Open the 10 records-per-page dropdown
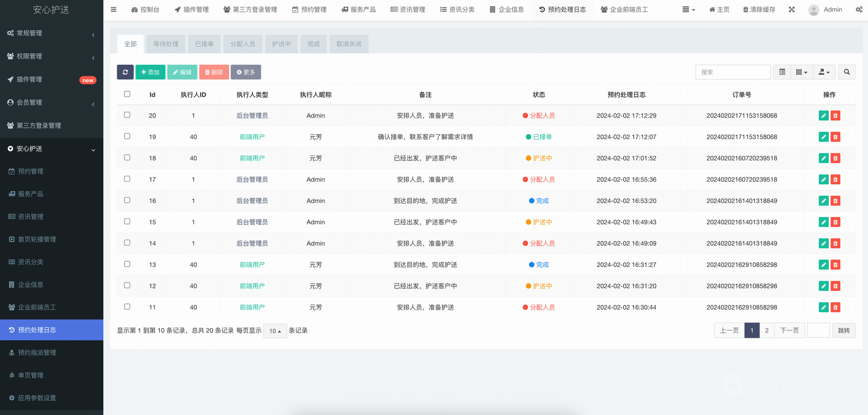The height and width of the screenshot is (415, 868). [275, 331]
